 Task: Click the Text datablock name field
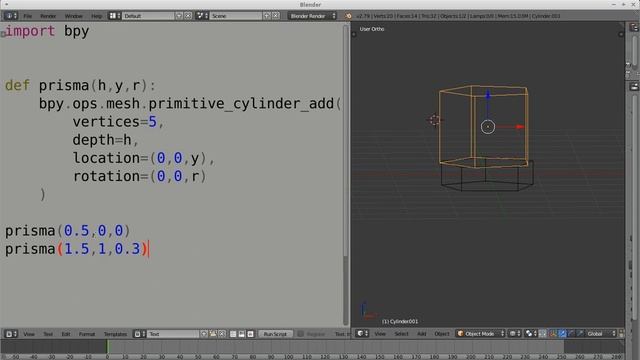pos(173,334)
